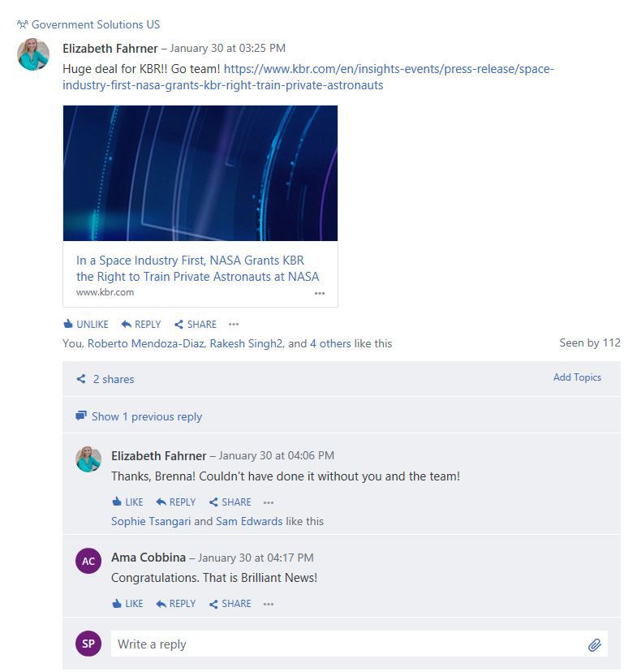Open more options on Elizabeth's reply
This screenshot has height=672, width=637.
(x=269, y=502)
